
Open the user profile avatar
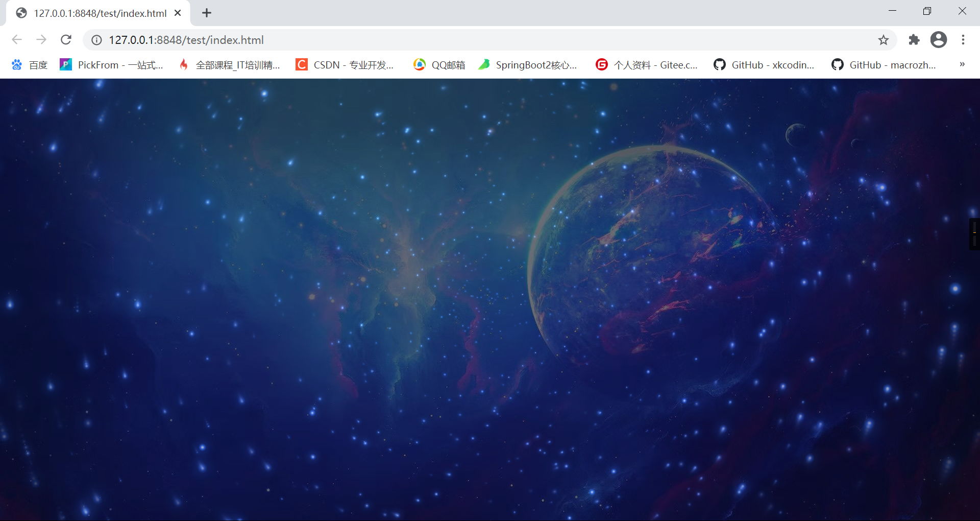pos(939,40)
